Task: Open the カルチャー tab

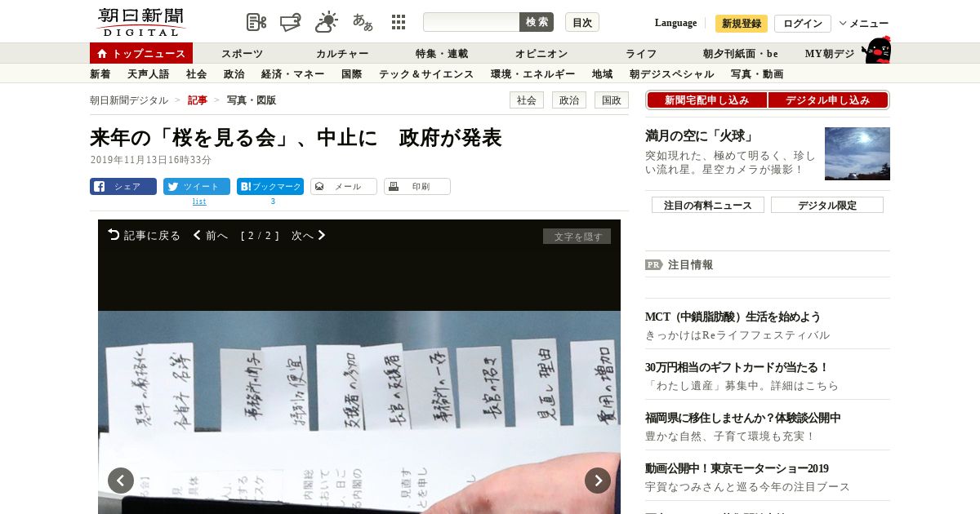Action: (x=342, y=54)
